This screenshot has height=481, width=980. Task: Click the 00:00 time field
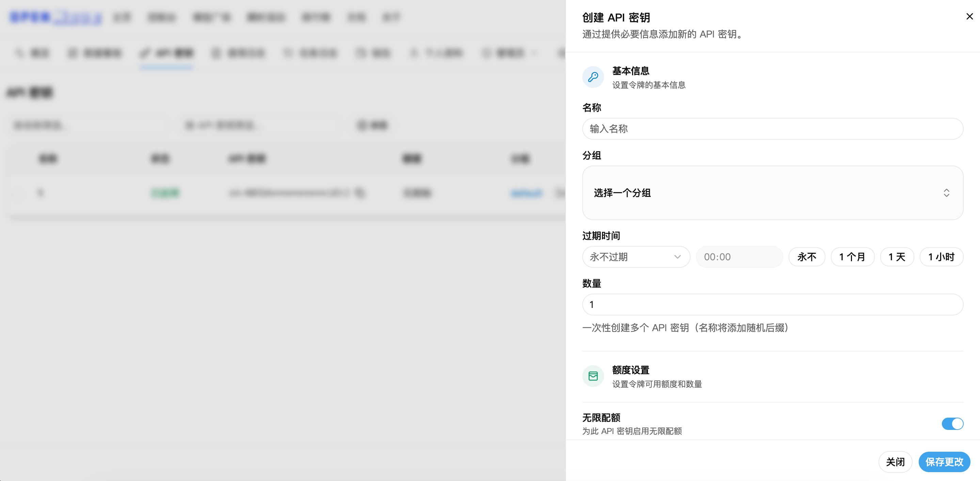click(739, 257)
